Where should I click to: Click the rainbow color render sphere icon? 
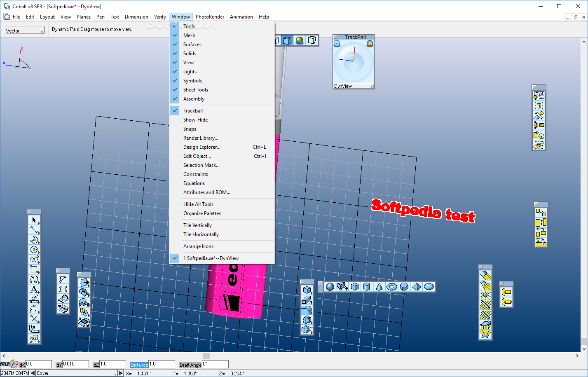click(x=300, y=40)
